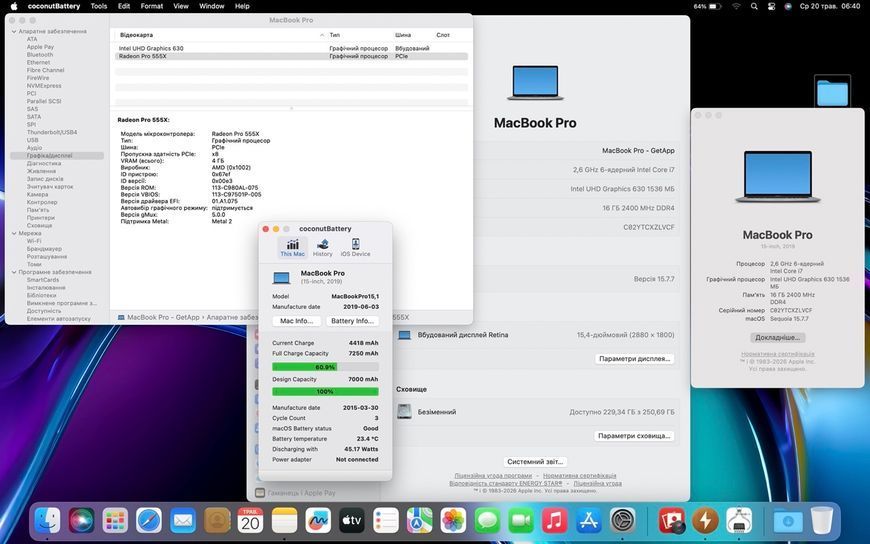Open coconutBattery from the Dock
This screenshot has width=870, height=544.
[705, 521]
